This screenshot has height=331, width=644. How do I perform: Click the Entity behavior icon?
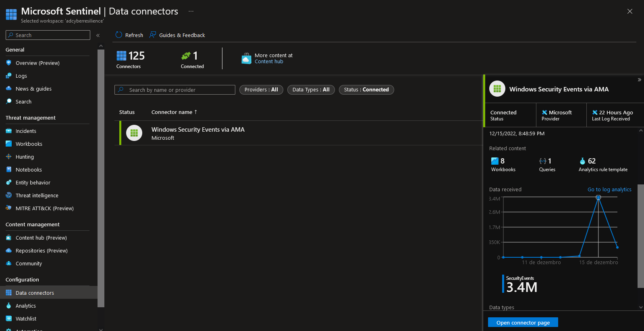click(9, 182)
